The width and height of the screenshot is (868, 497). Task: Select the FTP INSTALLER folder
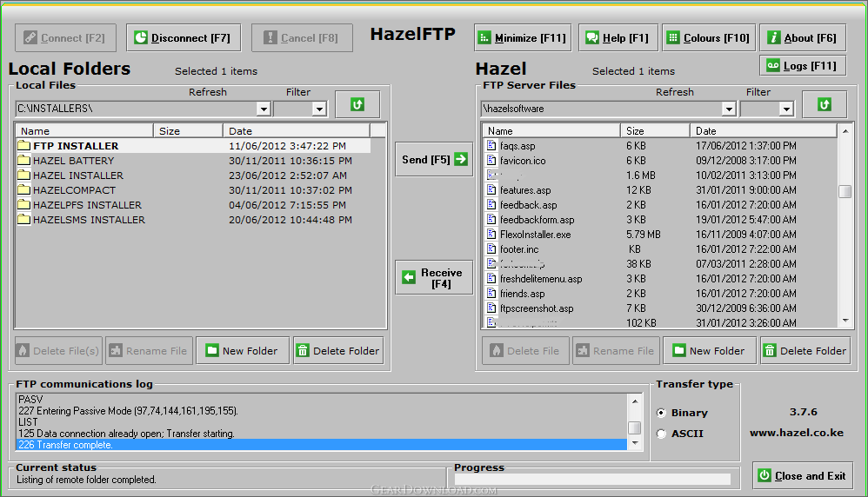coord(193,146)
